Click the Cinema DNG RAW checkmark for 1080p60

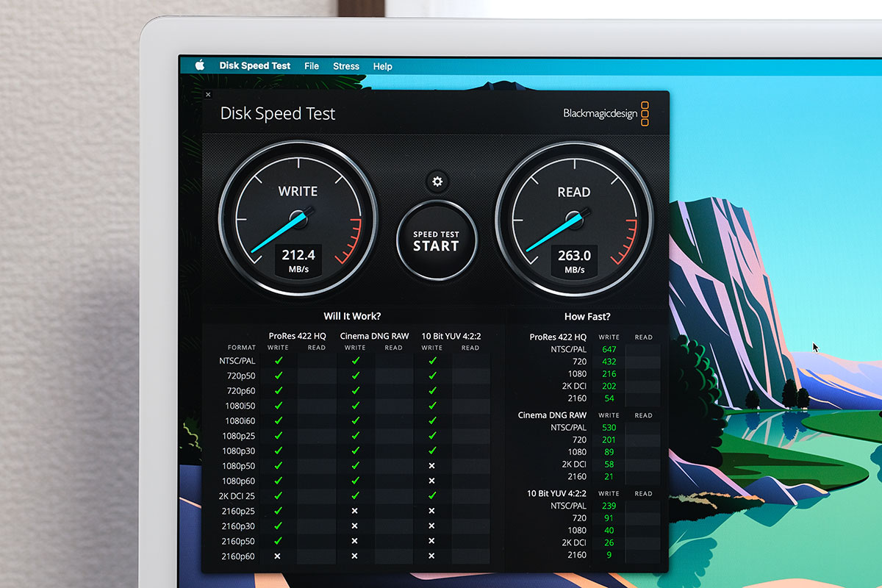(x=355, y=481)
